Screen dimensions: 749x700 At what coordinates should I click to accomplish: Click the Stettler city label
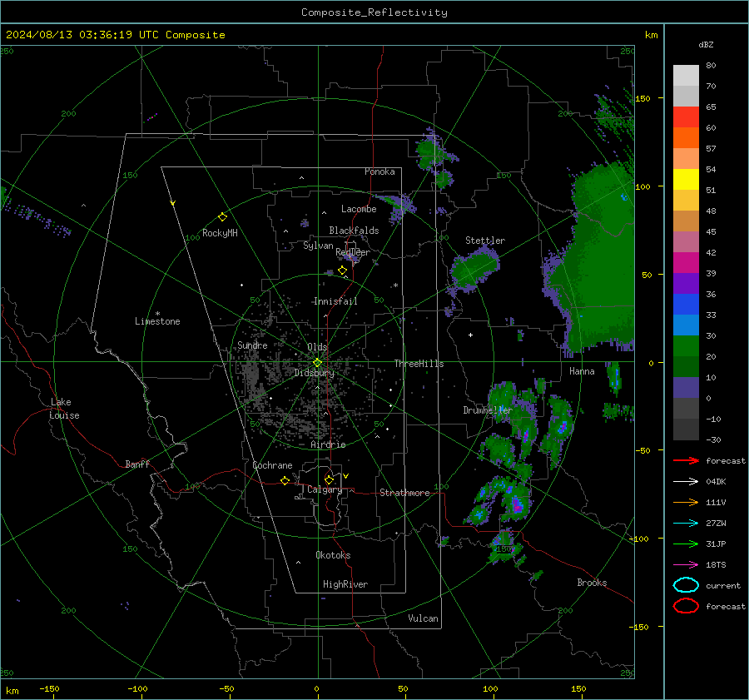[x=485, y=241]
